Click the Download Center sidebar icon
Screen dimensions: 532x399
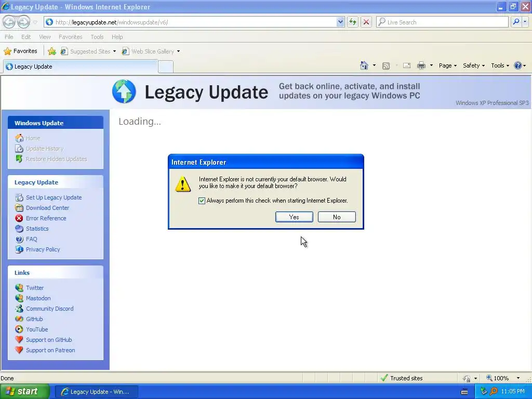19,208
